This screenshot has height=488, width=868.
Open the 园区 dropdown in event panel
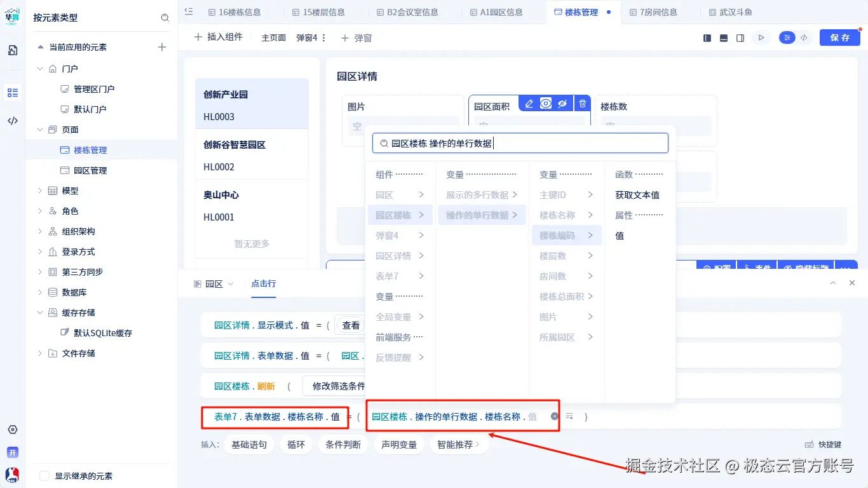(214, 284)
